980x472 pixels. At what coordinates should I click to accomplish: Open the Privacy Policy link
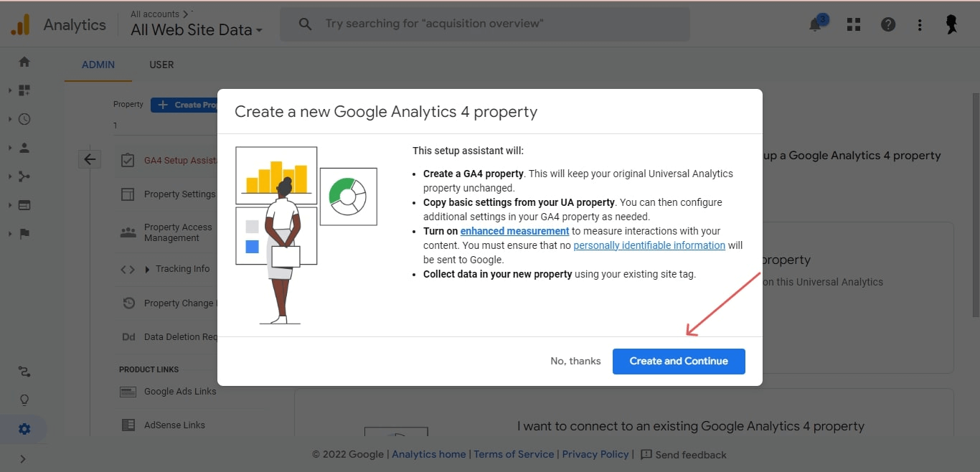click(x=595, y=454)
